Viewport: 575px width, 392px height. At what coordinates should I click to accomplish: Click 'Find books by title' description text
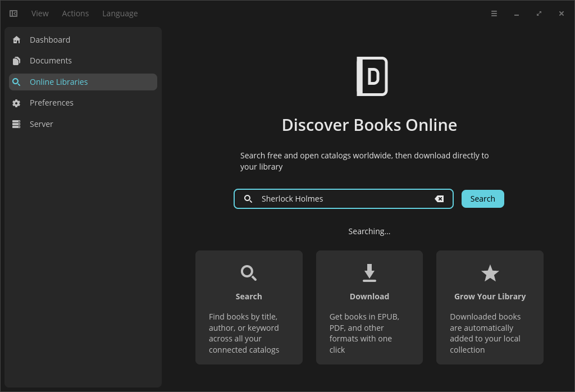click(244, 333)
